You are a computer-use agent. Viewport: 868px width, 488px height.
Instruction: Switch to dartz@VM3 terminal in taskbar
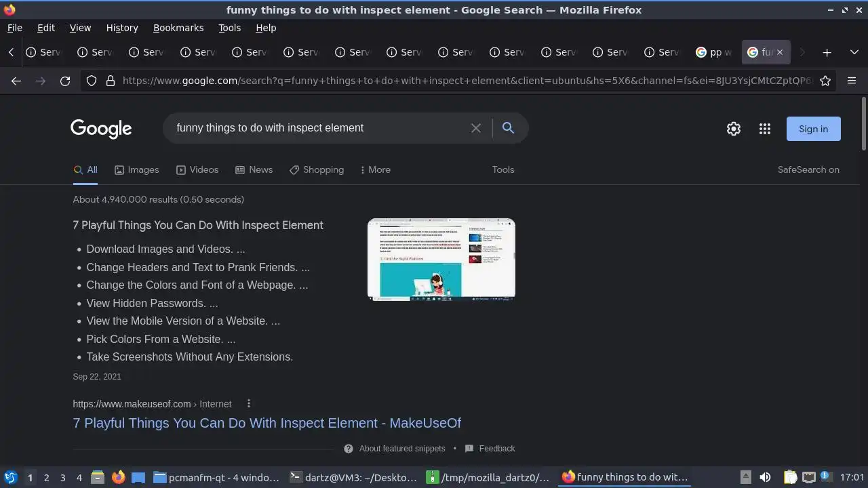tap(353, 477)
